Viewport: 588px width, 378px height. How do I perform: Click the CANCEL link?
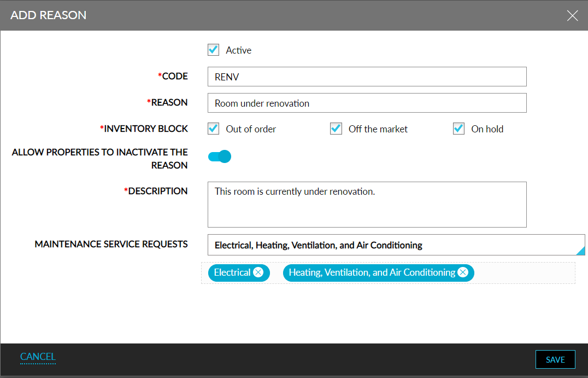(x=38, y=357)
